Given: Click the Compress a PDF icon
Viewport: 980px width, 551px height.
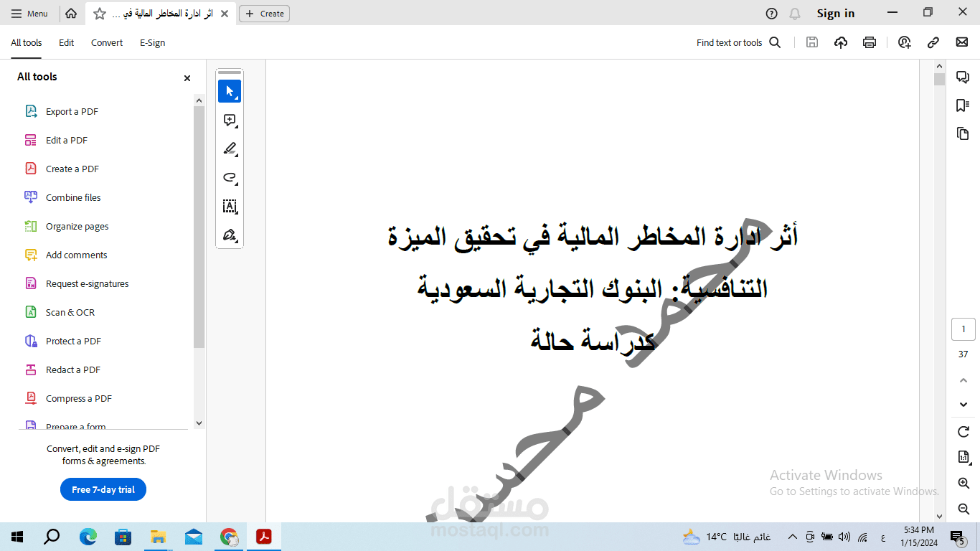Looking at the screenshot, I should pyautogui.click(x=31, y=398).
